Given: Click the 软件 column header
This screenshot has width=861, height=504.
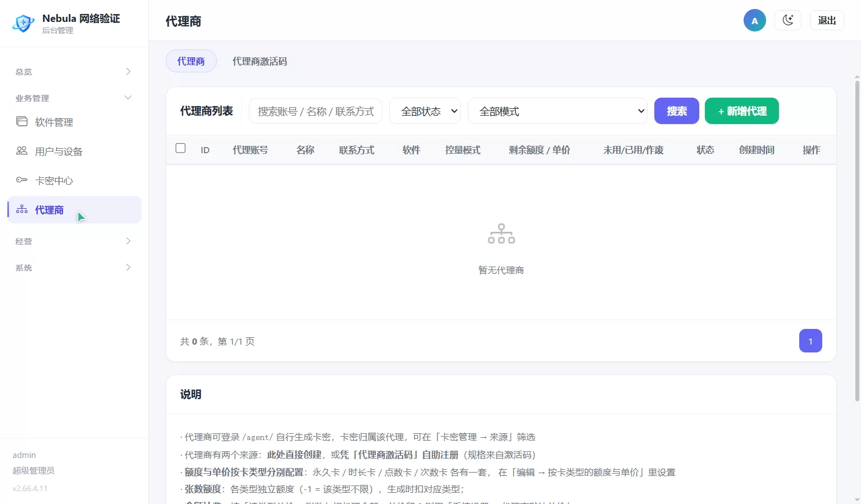Looking at the screenshot, I should tap(411, 150).
